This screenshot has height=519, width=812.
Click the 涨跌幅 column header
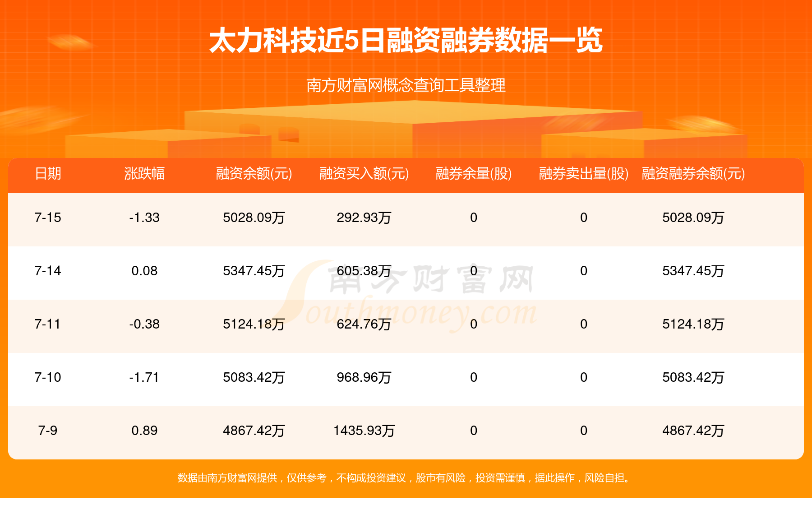tap(144, 173)
